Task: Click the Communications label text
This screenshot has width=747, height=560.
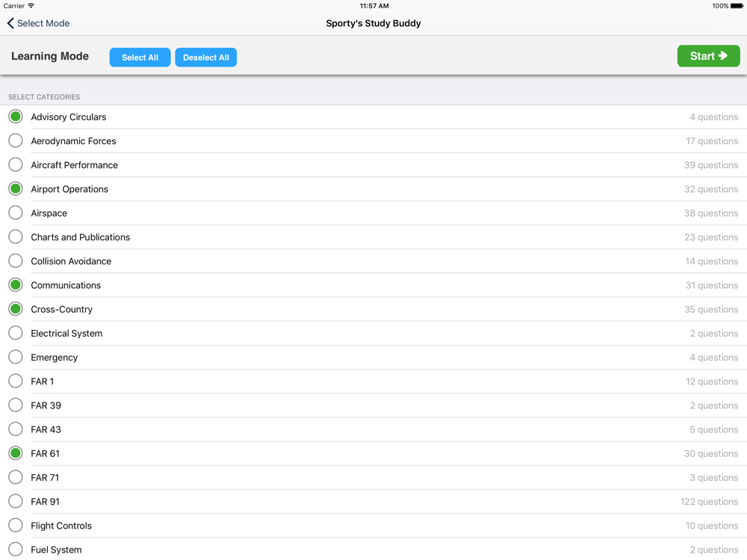Action: click(x=66, y=285)
